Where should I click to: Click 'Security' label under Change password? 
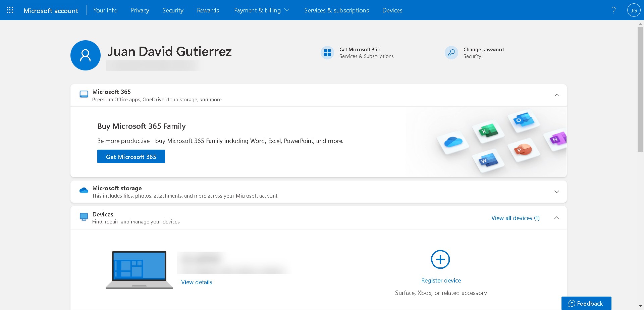coord(472,56)
